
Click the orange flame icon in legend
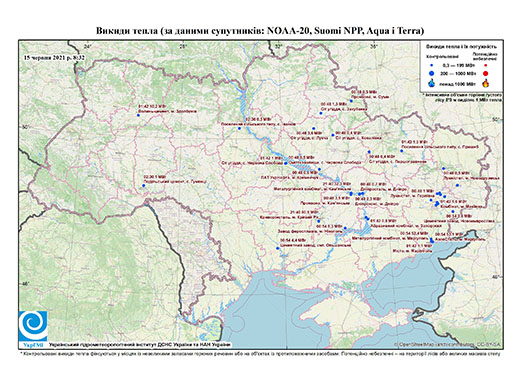486,83
